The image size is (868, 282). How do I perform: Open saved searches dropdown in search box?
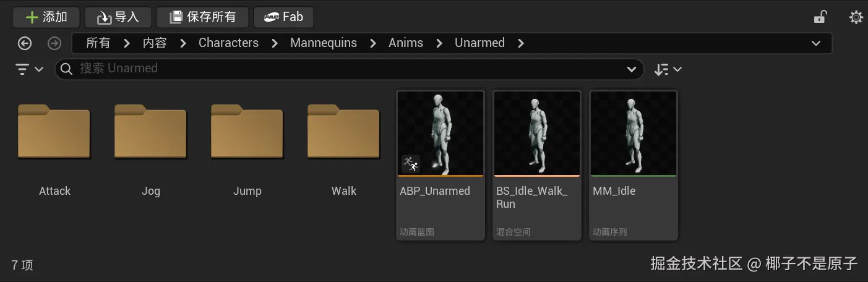632,69
